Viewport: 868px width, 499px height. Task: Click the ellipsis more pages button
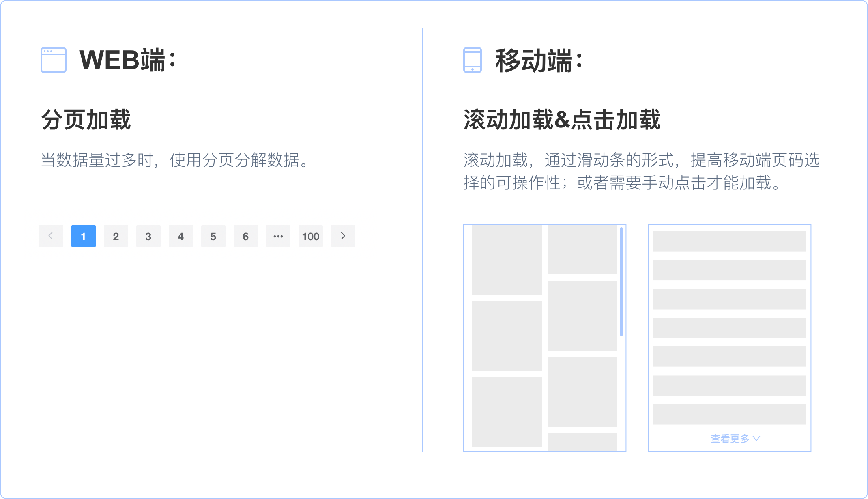click(278, 236)
